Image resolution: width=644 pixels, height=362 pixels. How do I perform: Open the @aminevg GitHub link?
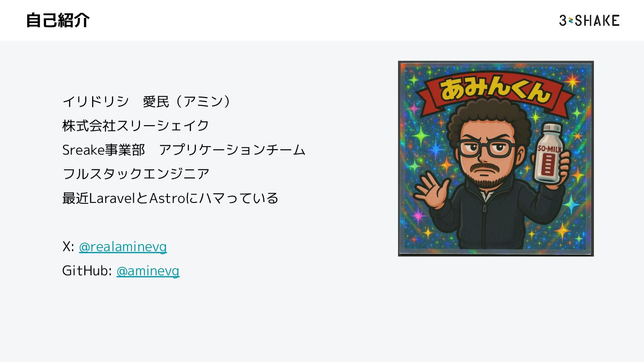click(148, 271)
